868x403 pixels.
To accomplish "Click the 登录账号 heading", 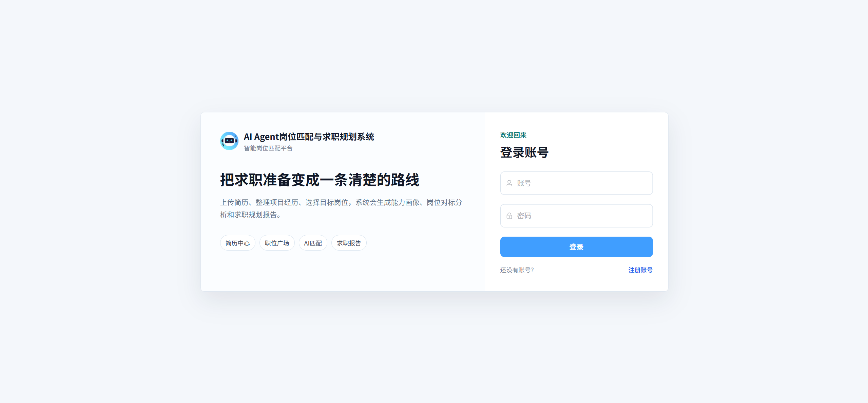I will point(524,152).
